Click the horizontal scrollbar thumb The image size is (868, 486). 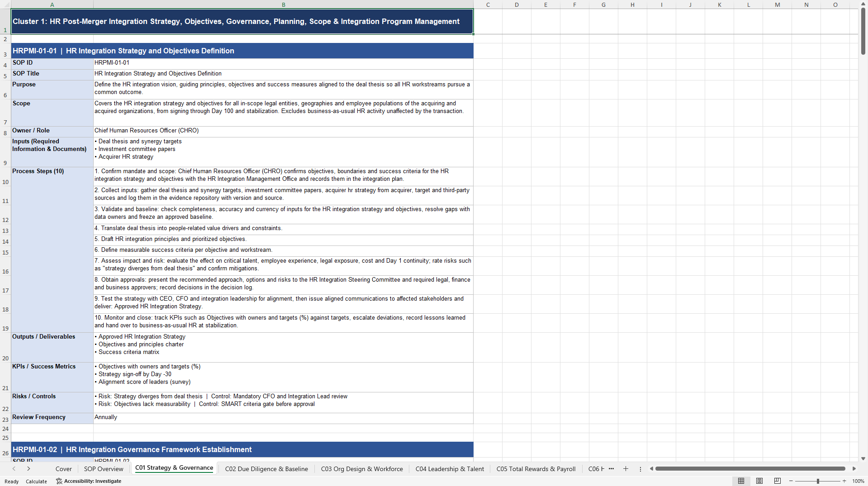click(x=750, y=469)
